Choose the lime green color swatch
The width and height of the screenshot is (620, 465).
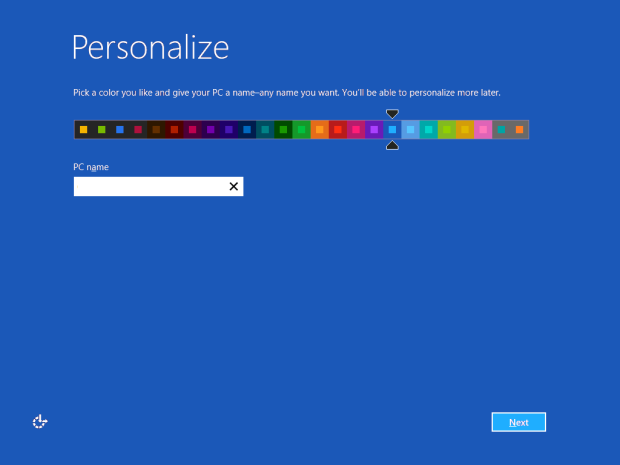(447, 130)
